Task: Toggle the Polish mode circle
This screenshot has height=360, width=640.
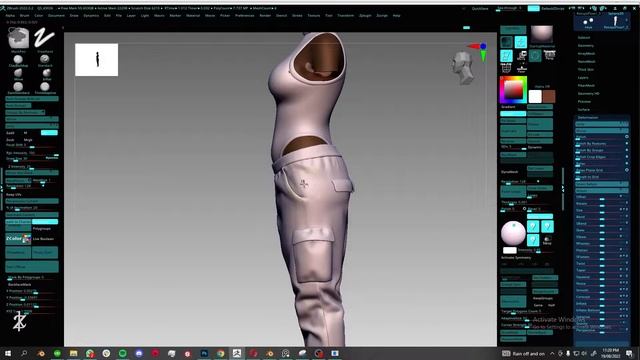Action: tap(626, 137)
